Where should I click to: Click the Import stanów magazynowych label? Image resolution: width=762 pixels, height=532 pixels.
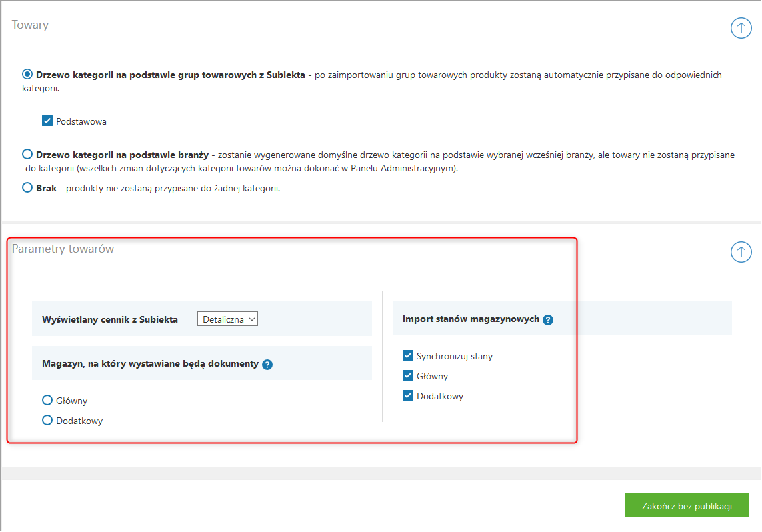(x=471, y=319)
